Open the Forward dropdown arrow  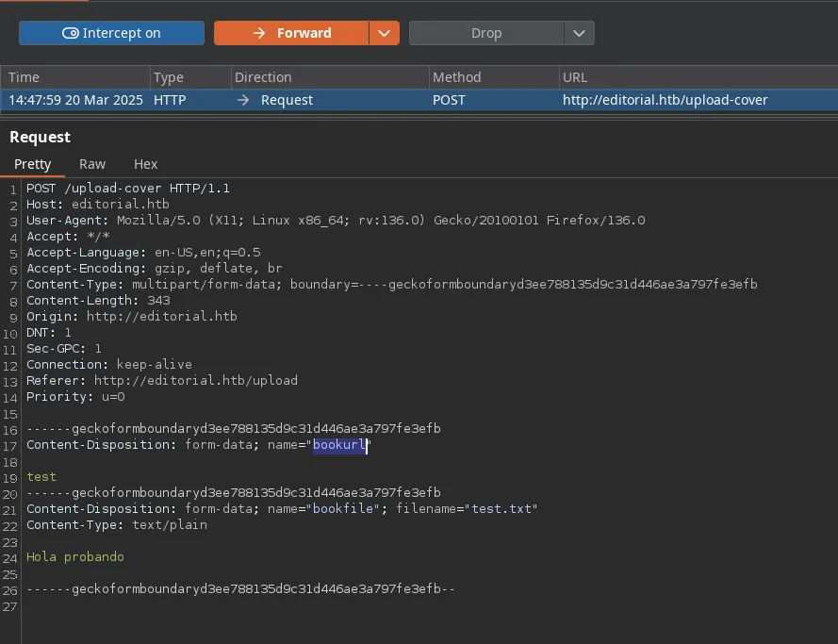tap(383, 33)
